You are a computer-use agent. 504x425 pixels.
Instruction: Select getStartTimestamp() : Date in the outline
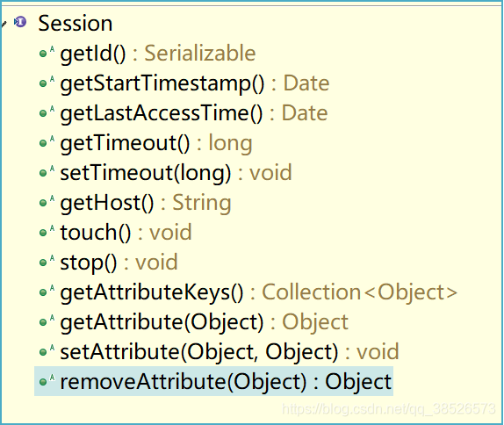click(x=195, y=83)
